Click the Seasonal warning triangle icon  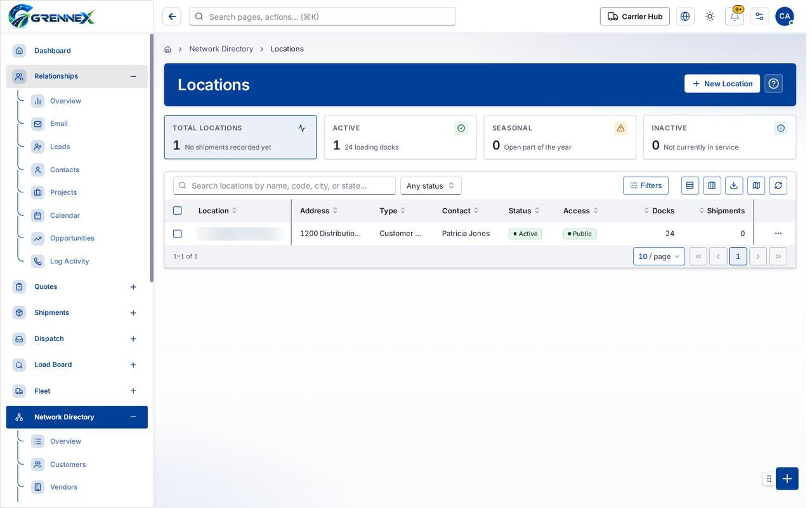[x=621, y=128]
